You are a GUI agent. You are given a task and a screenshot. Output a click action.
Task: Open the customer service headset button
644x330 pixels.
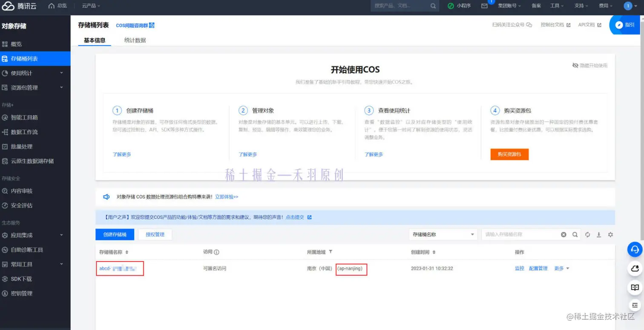point(635,249)
